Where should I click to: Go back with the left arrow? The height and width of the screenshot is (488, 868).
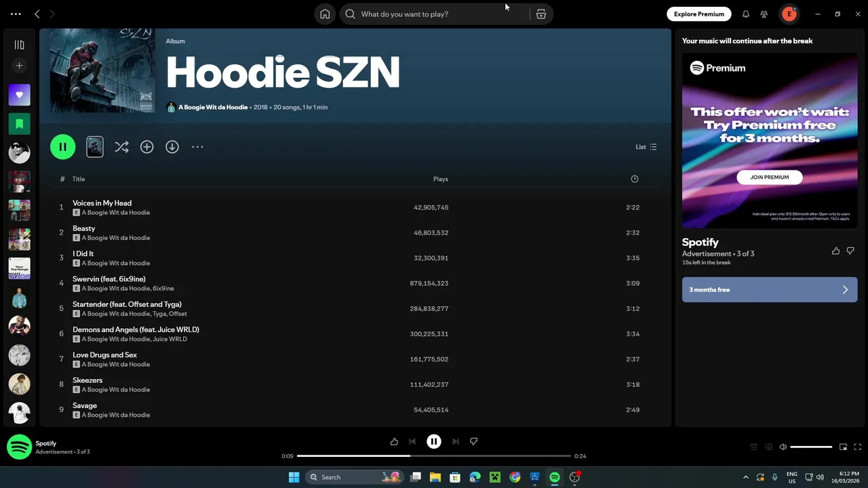pos(37,14)
